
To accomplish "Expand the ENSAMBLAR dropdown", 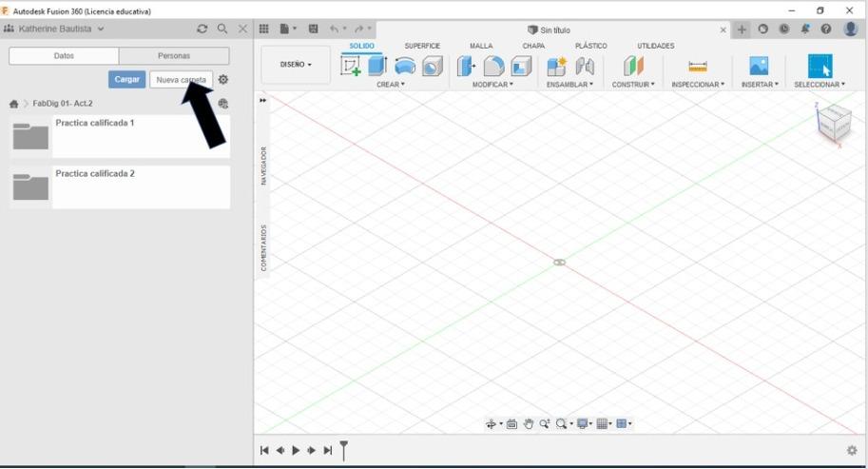I will coord(569,85).
